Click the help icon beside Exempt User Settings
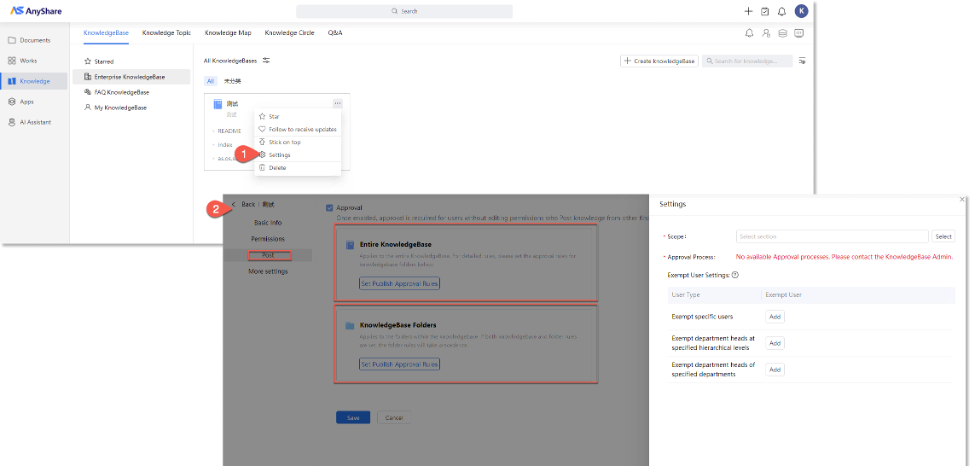Viewport: 976px width, 466px height. click(x=735, y=275)
